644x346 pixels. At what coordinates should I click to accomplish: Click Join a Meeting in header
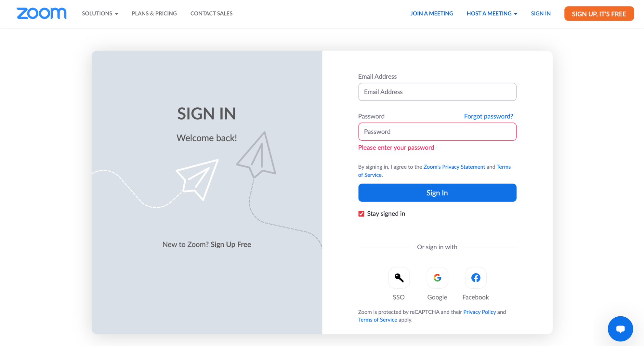pos(432,14)
